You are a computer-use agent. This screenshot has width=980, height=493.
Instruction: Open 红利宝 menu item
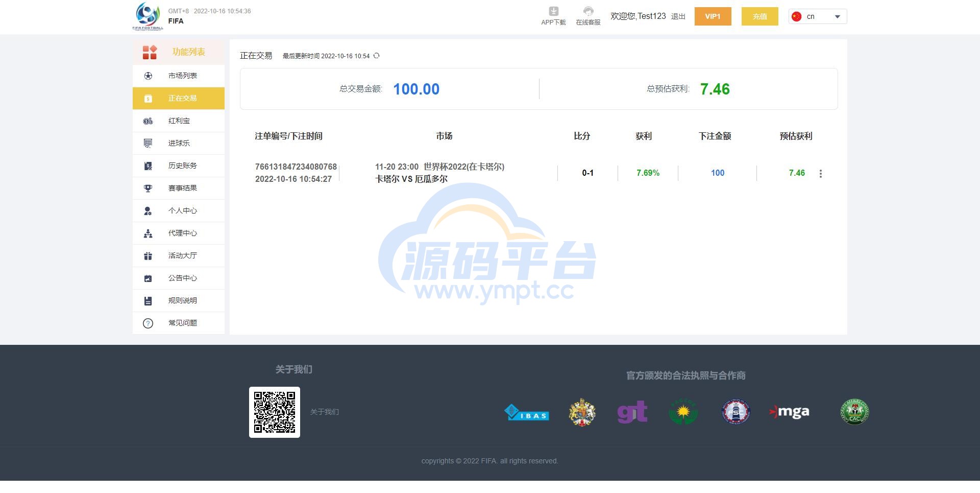coord(179,121)
